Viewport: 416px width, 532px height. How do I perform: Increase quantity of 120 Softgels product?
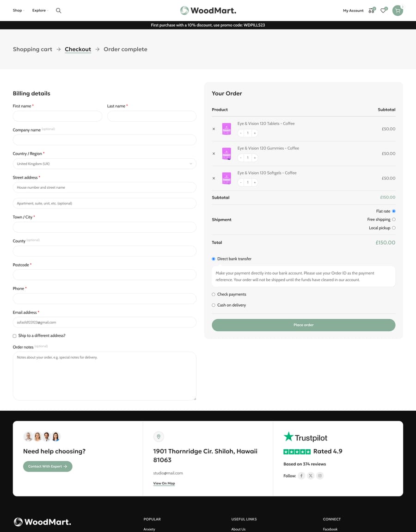point(255,183)
